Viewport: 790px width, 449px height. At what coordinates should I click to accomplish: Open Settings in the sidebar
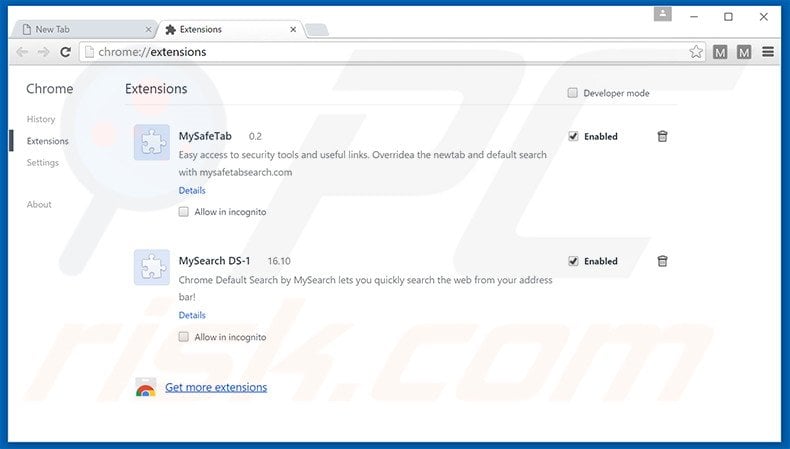click(x=42, y=163)
